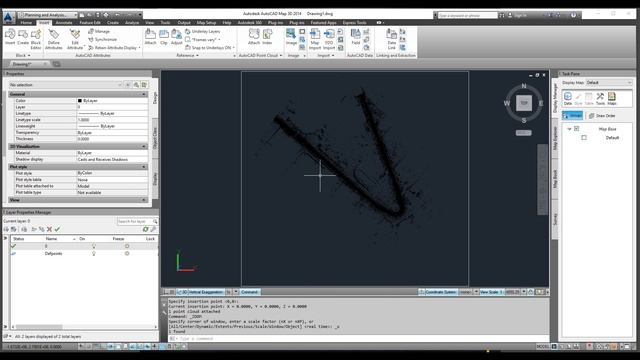Click the Tools icon in Task Pane
Screen dimensions: 640x360
point(600,98)
